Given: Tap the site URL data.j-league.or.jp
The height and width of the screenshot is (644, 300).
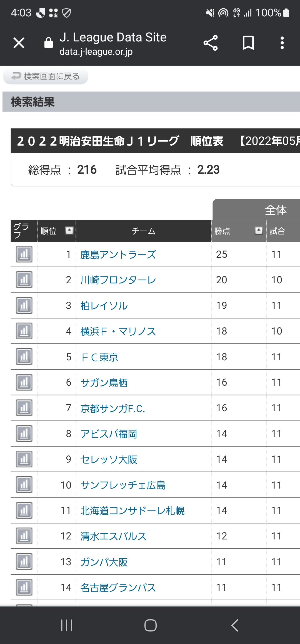Looking at the screenshot, I should pyautogui.click(x=96, y=52).
